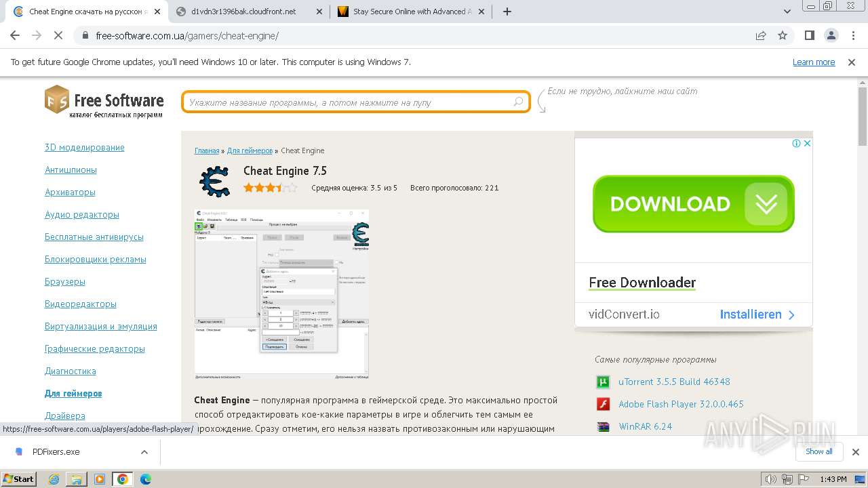Close the advertisement with its X
The width and height of the screenshot is (868, 488).
[807, 143]
